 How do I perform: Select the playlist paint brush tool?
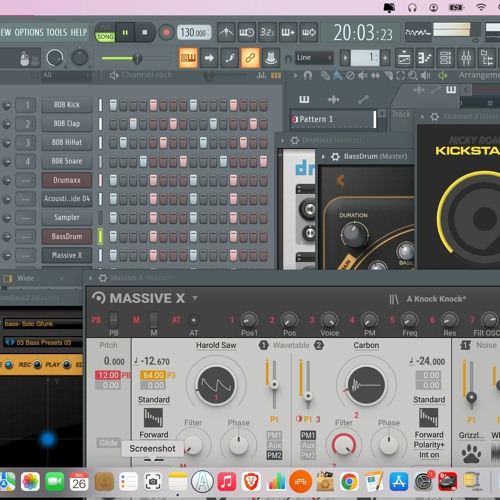338,76
